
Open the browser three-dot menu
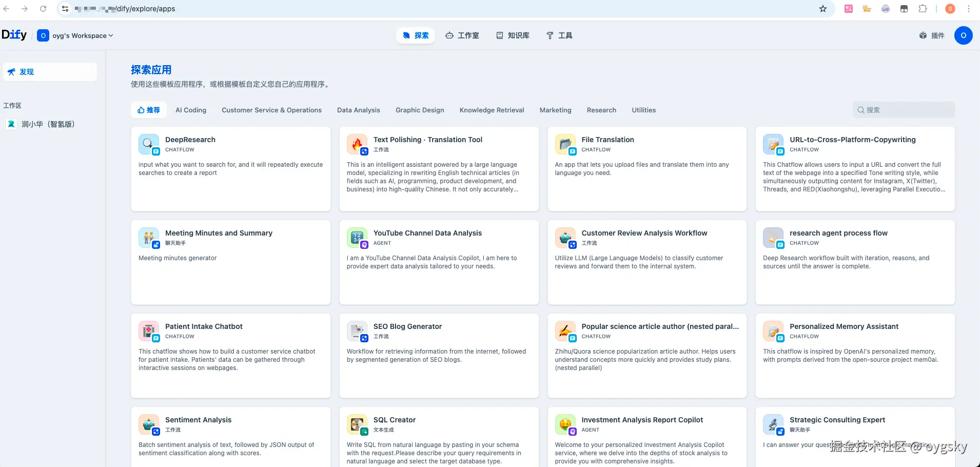click(x=969, y=9)
